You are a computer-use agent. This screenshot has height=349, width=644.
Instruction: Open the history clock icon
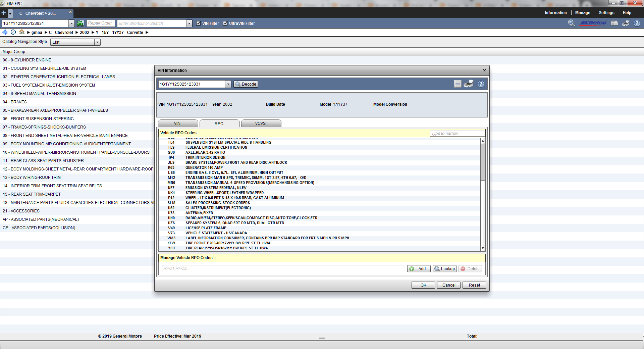pyautogui.click(x=13, y=32)
